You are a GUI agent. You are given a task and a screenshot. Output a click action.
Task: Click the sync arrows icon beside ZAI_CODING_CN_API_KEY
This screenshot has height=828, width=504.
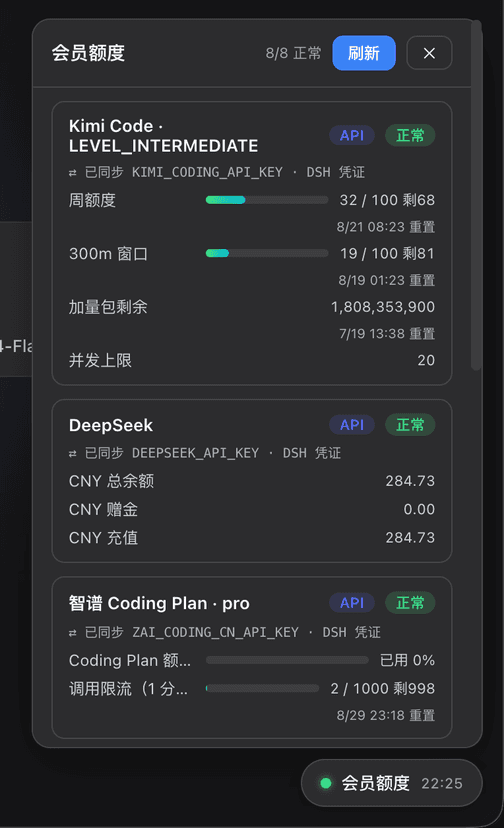(73, 633)
